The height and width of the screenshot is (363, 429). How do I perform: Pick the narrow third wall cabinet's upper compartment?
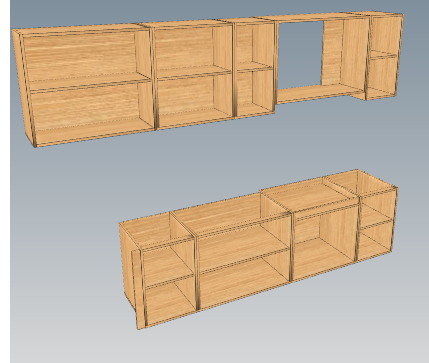click(254, 45)
